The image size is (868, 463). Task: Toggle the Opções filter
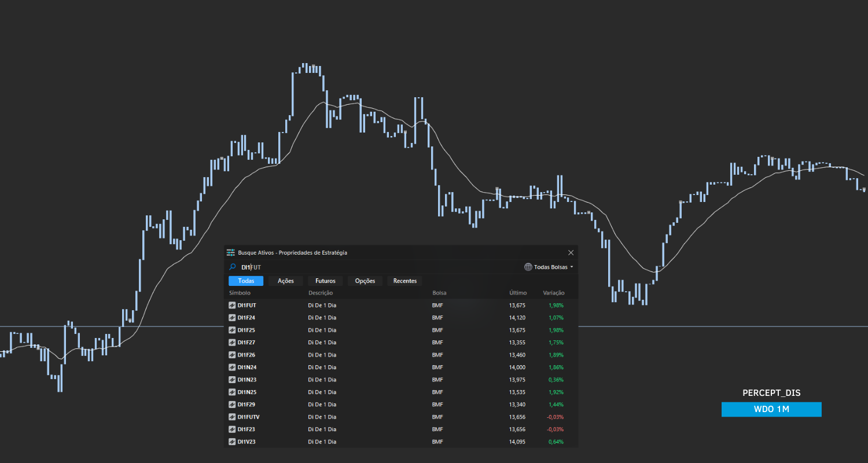coord(365,281)
